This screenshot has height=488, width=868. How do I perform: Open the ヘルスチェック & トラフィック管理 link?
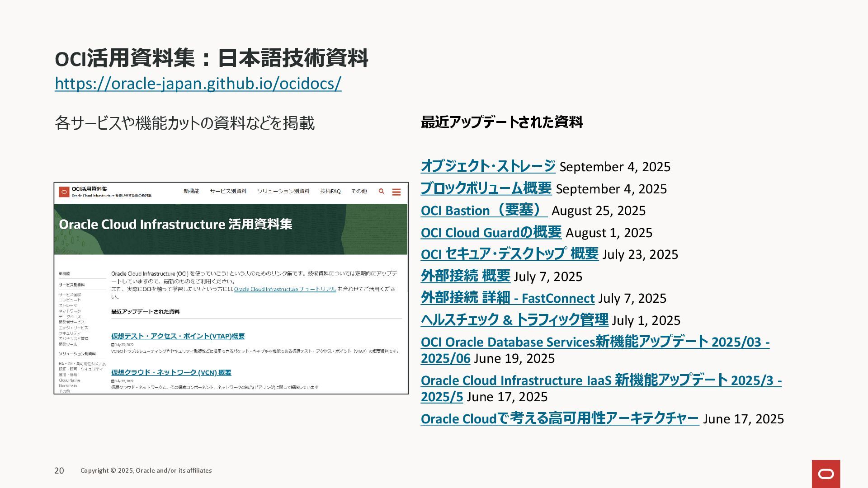(x=514, y=320)
